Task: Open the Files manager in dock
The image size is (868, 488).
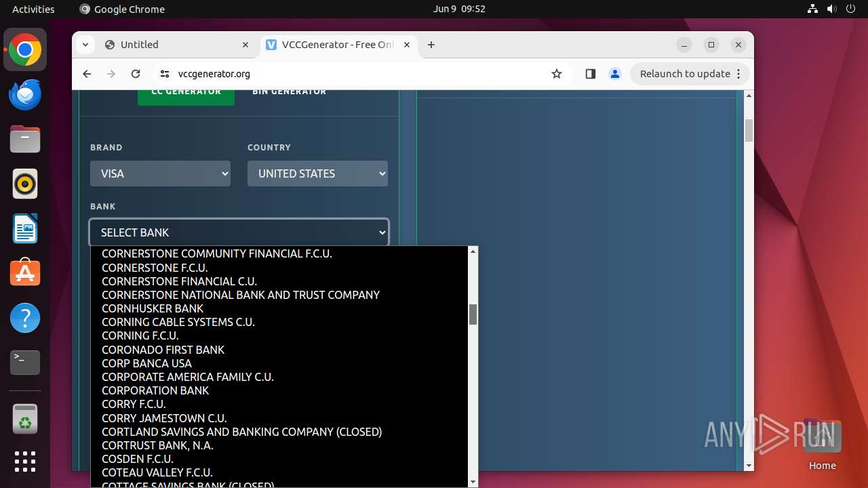Action: 25,140
